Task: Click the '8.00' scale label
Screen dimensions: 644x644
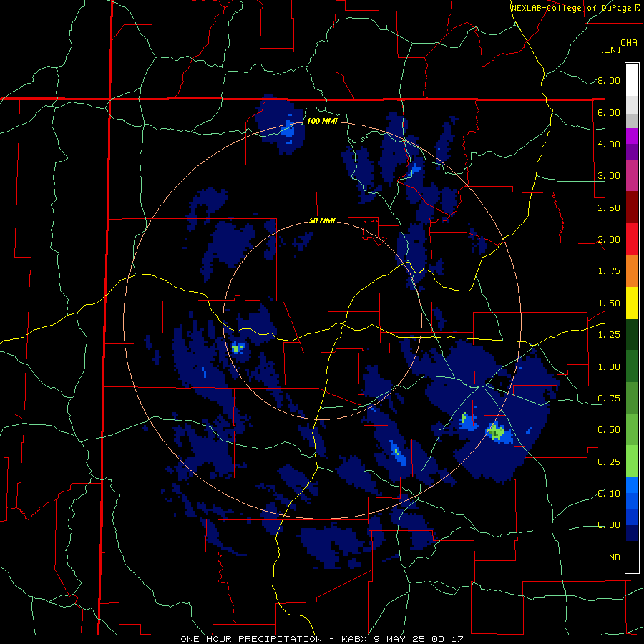Action: (609, 80)
